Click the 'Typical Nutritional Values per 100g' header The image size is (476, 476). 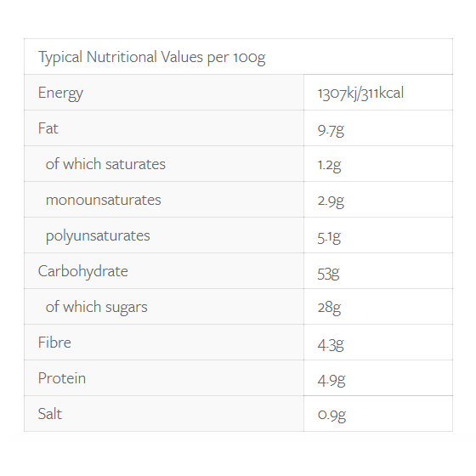coord(152,57)
